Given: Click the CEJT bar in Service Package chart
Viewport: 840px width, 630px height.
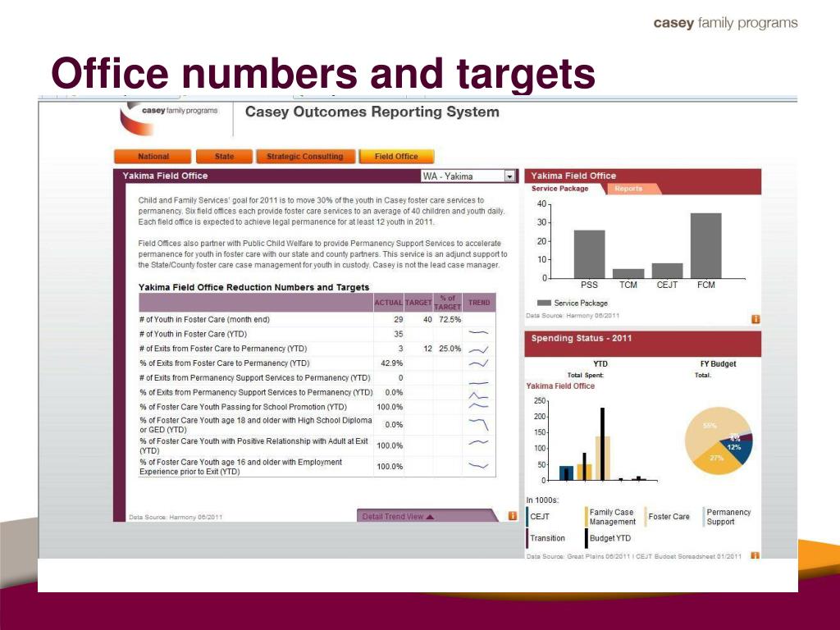Looking at the screenshot, I should (667, 271).
